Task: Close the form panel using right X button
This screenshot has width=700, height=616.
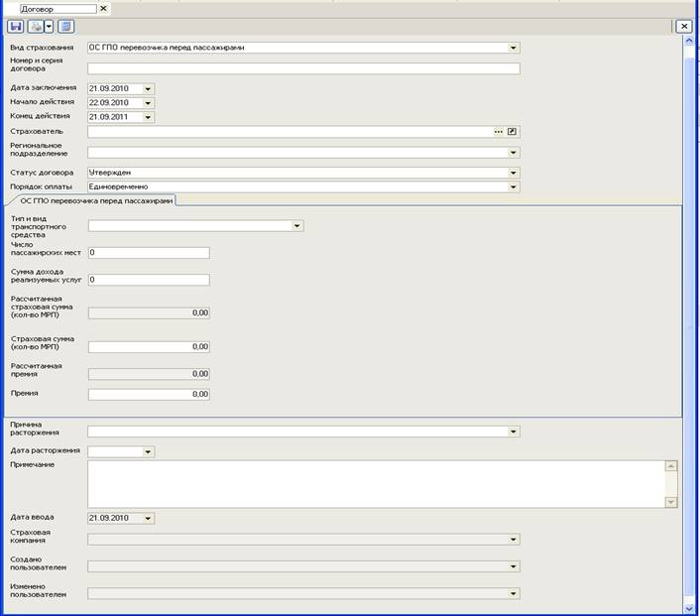Action: 683,27
